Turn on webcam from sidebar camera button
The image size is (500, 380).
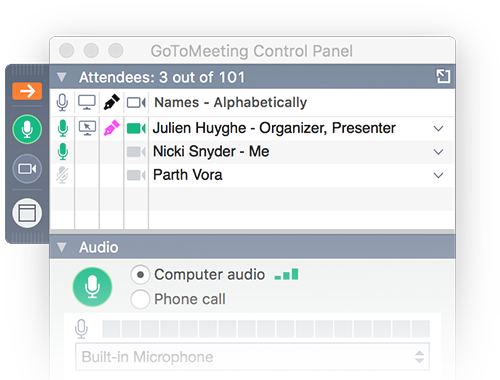27,169
